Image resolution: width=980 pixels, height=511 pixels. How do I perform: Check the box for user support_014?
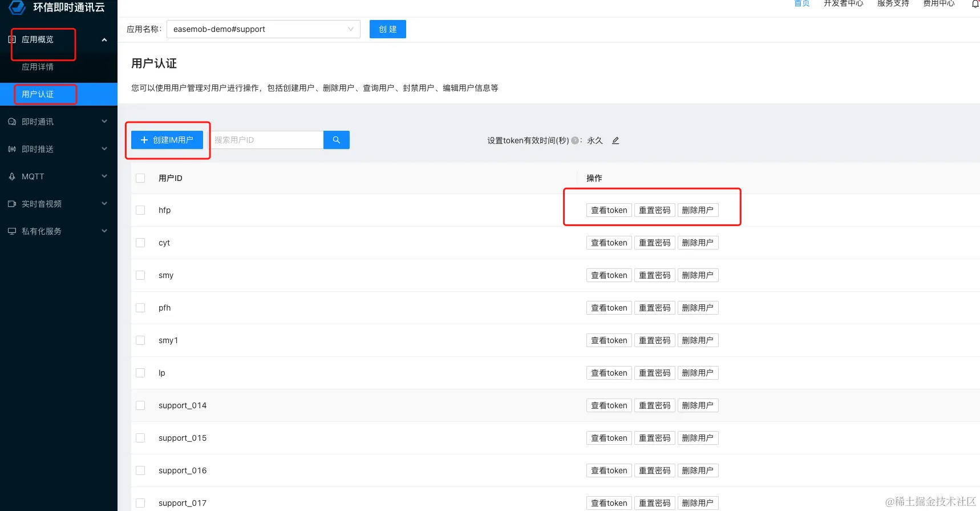(x=140, y=405)
